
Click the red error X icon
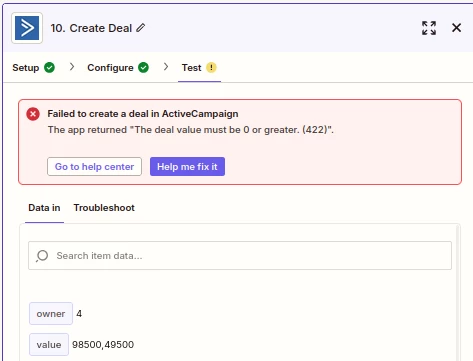click(33, 114)
